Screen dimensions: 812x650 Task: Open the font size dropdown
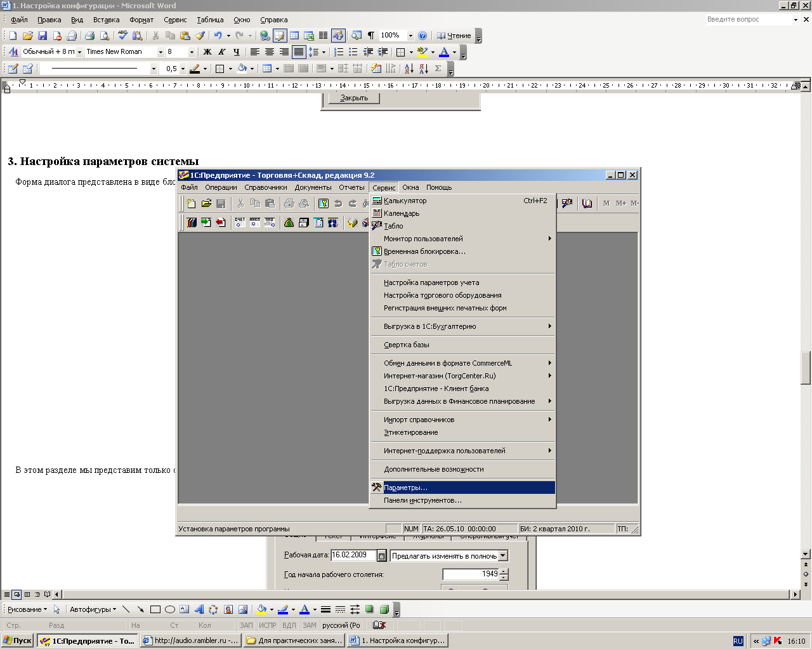click(x=192, y=51)
